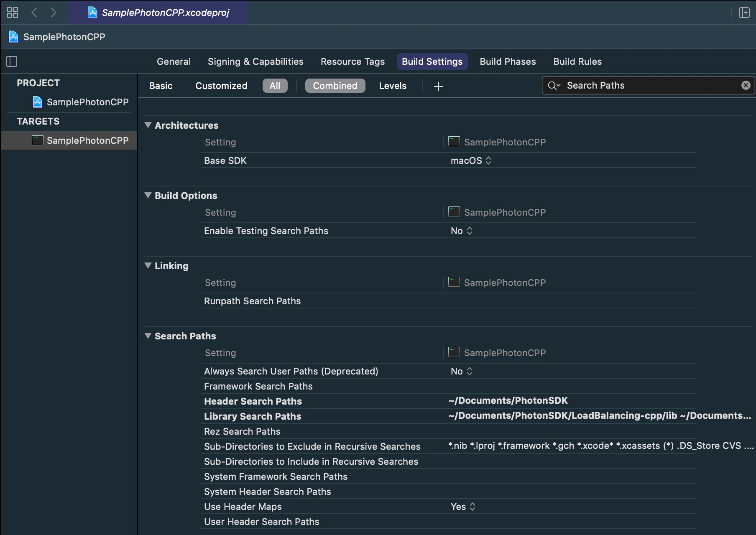Collapse the Build Options section
The height and width of the screenshot is (535, 756).
click(148, 195)
